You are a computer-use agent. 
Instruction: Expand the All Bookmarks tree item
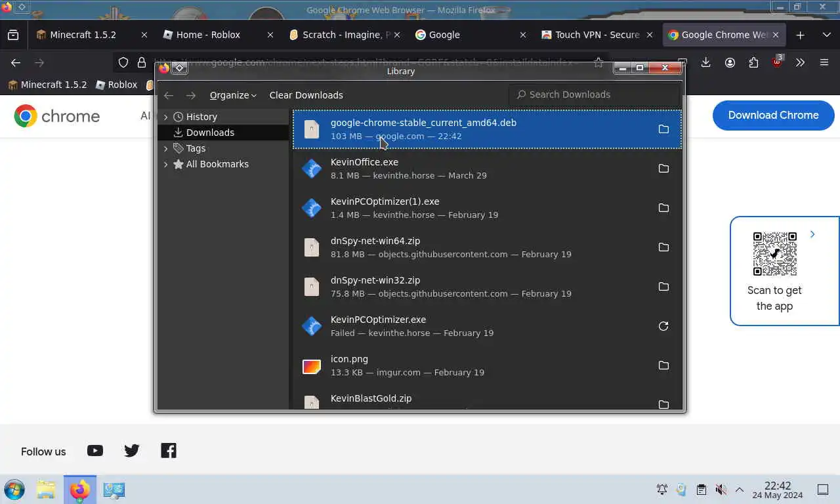point(165,164)
